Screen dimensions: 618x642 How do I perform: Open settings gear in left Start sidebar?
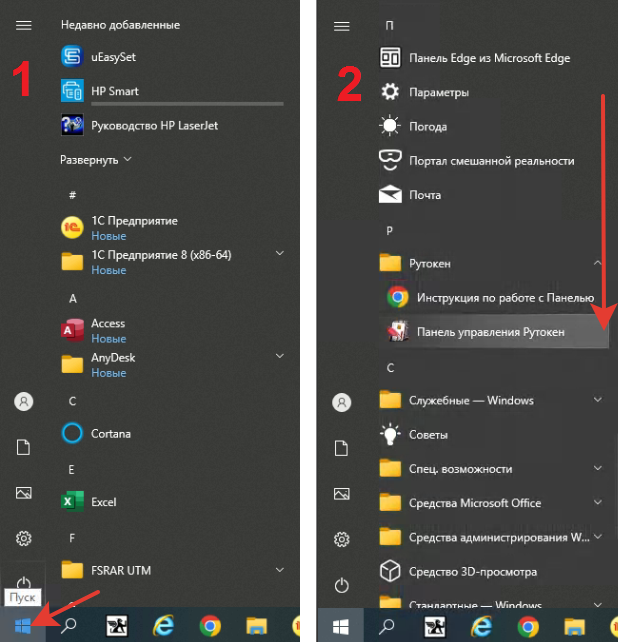23,538
